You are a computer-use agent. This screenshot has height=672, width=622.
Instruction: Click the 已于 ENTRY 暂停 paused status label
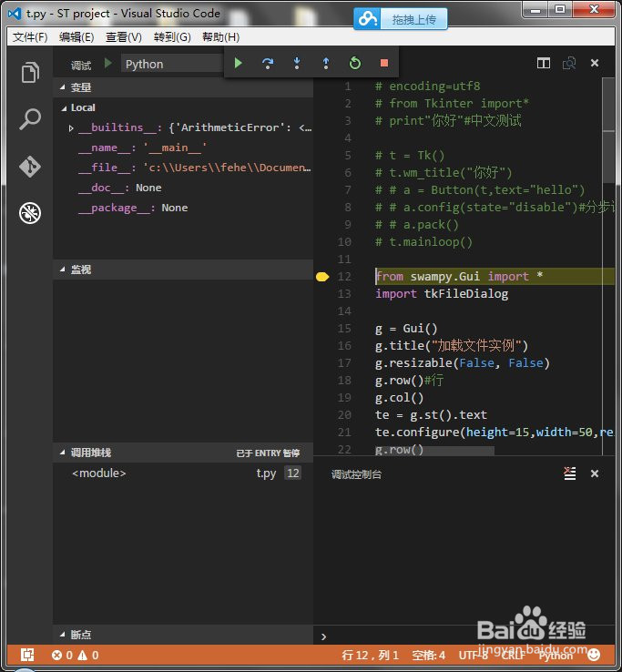(268, 453)
